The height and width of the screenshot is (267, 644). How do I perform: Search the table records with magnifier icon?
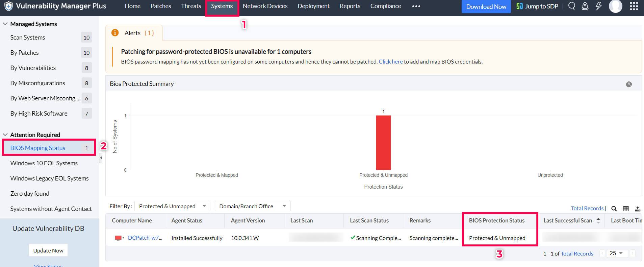[x=614, y=209]
